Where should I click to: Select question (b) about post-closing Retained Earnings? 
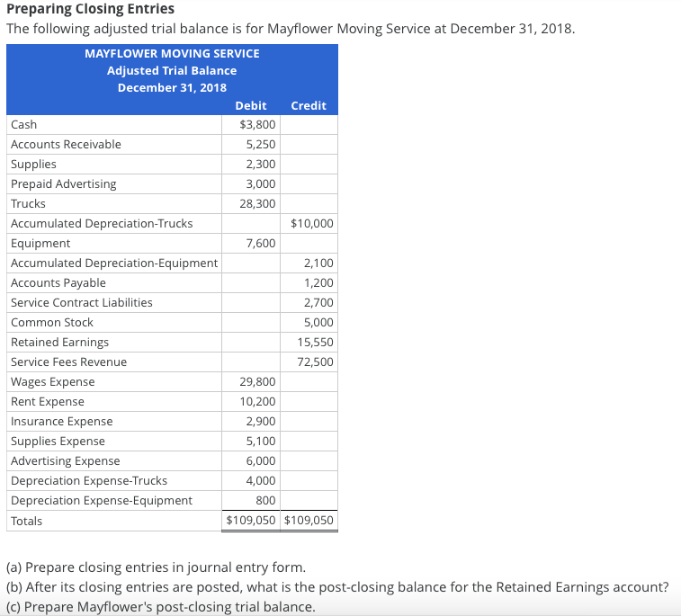tap(337, 587)
